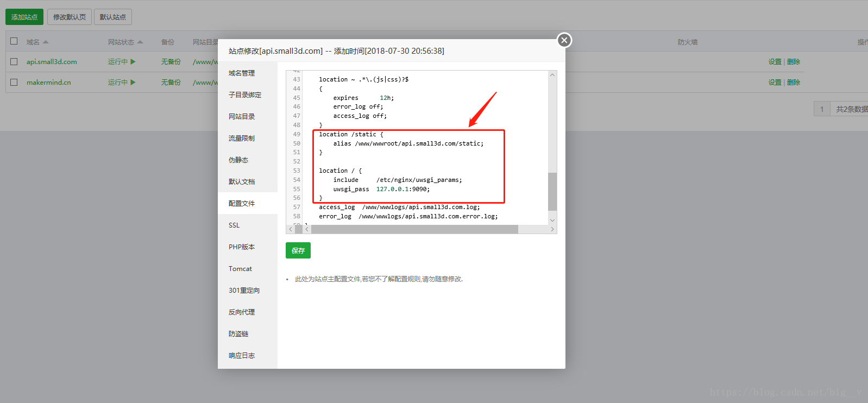Click 默认站点 button
Screen dimensions: 868x403
click(112, 17)
